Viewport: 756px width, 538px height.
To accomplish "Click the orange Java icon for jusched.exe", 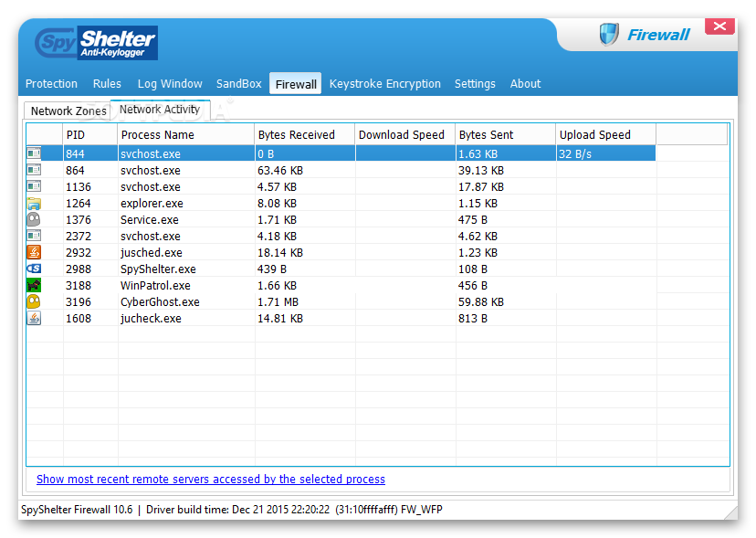I will point(34,252).
